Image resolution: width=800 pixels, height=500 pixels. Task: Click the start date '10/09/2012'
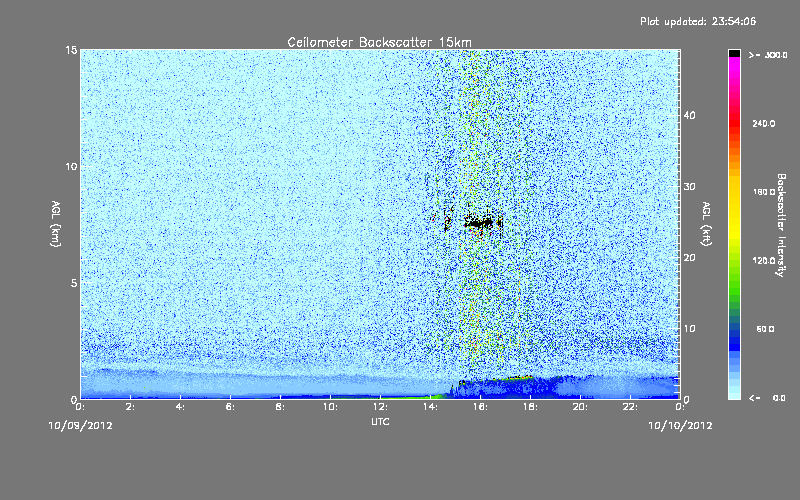[81, 425]
